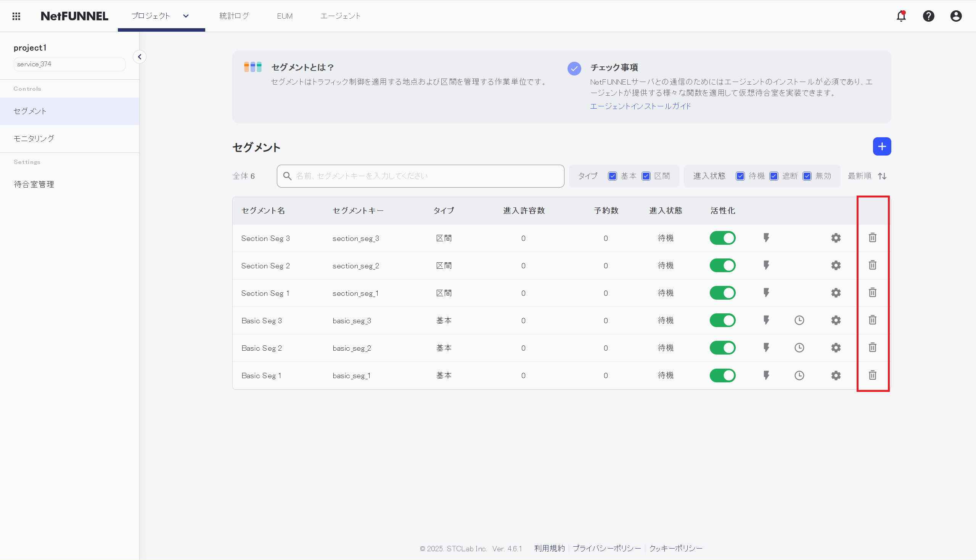
Task: Disable the Section Seg 2 activation toggle
Action: click(722, 265)
